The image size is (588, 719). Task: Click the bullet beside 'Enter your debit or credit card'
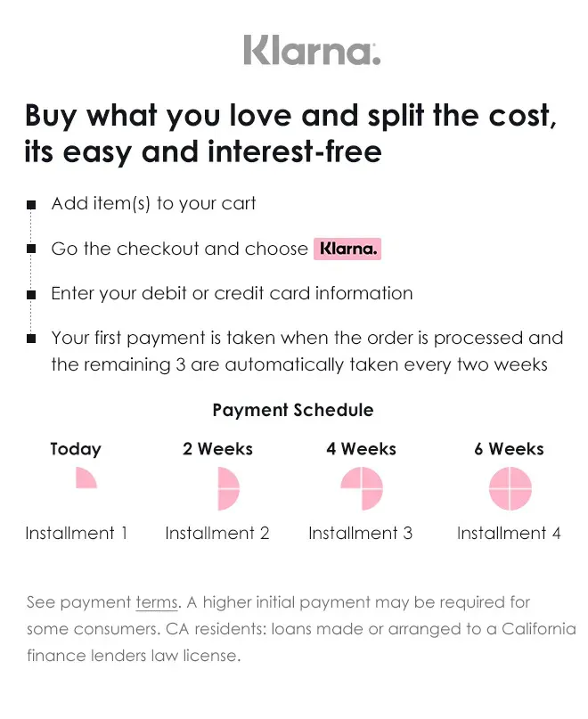[31, 294]
